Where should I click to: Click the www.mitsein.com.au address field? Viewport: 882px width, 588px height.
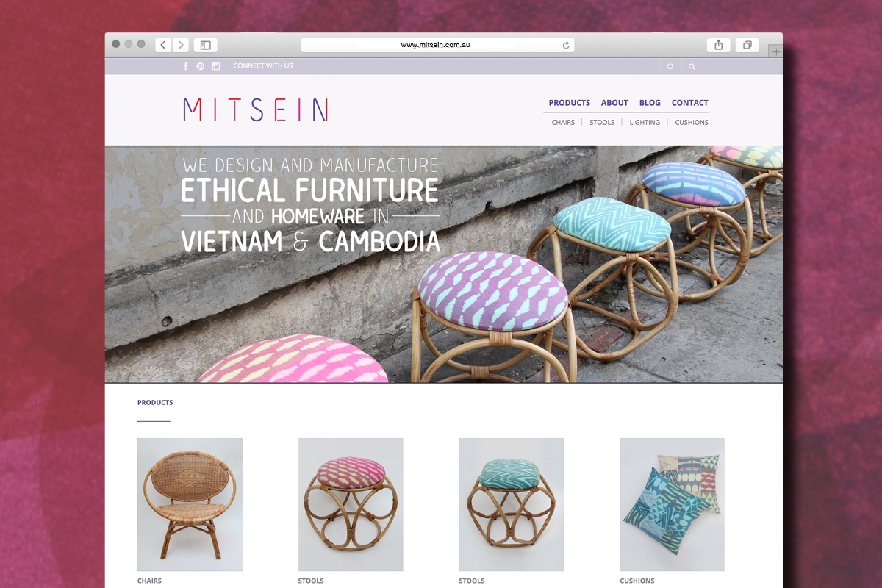click(437, 45)
